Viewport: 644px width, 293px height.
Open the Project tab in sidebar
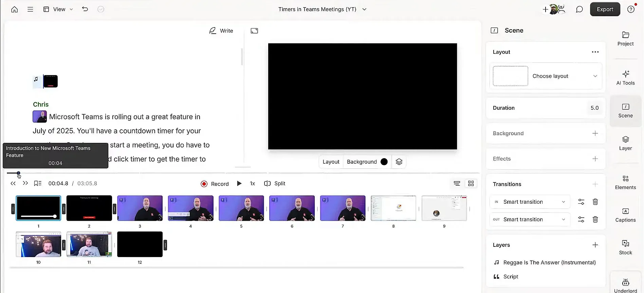[625, 39]
